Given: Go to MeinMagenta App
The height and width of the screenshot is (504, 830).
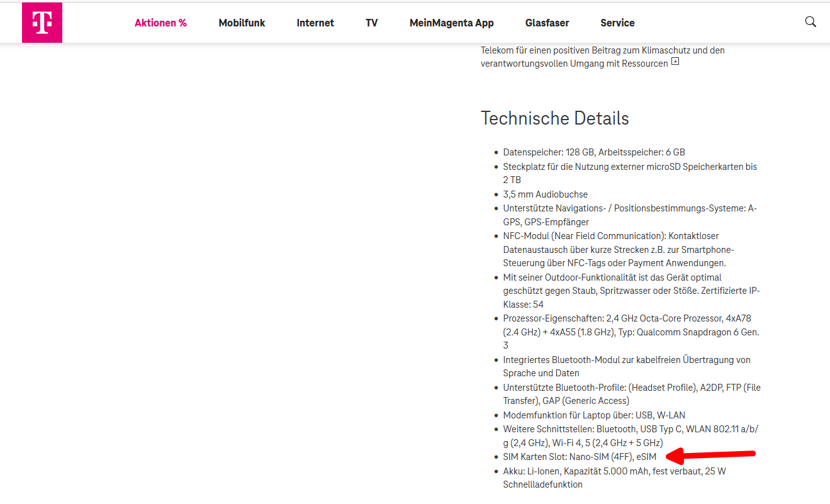Looking at the screenshot, I should pyautogui.click(x=452, y=23).
